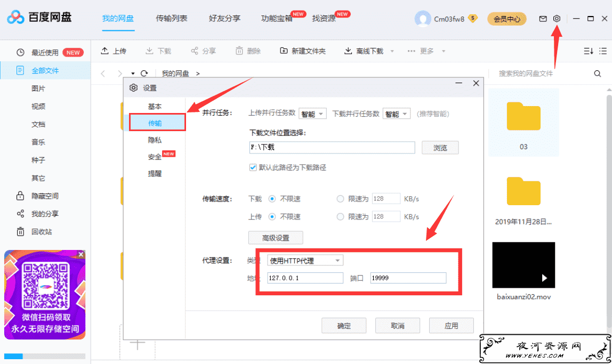
Task: Click the share (分享) toolbar icon
Action: pos(195,51)
